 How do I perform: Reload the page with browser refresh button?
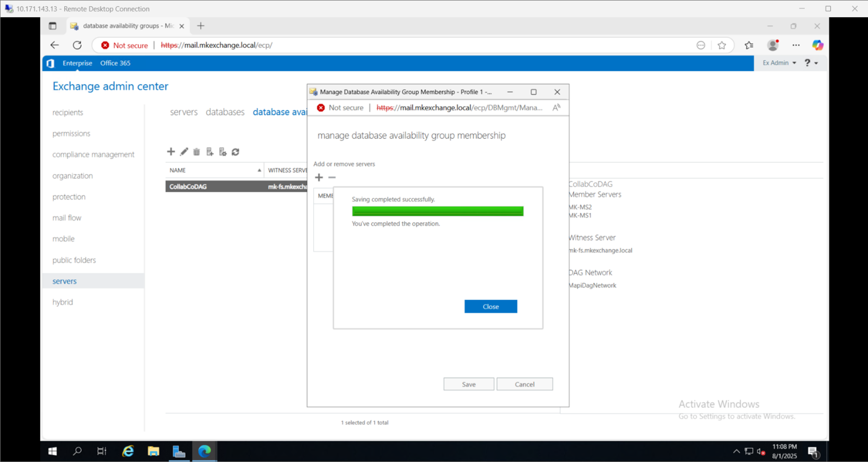(77, 45)
